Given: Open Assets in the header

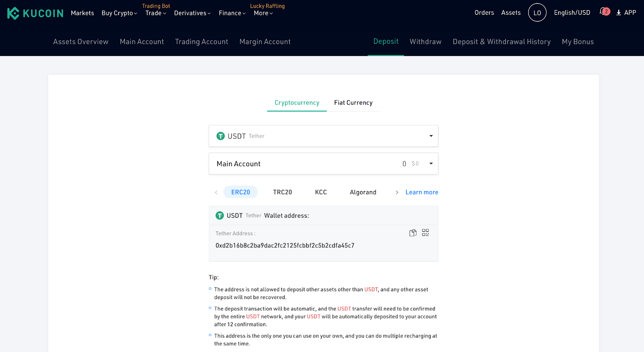Looking at the screenshot, I should click(511, 12).
